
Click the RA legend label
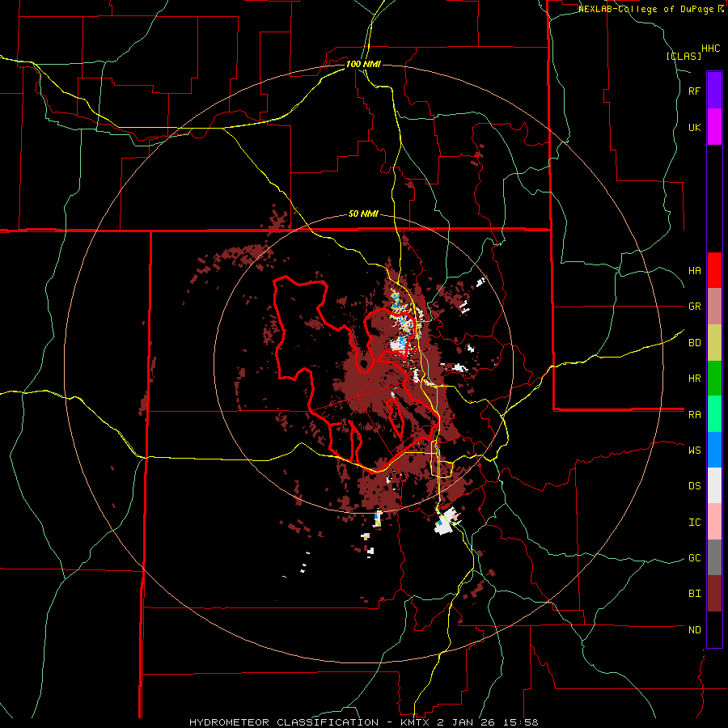694,415
